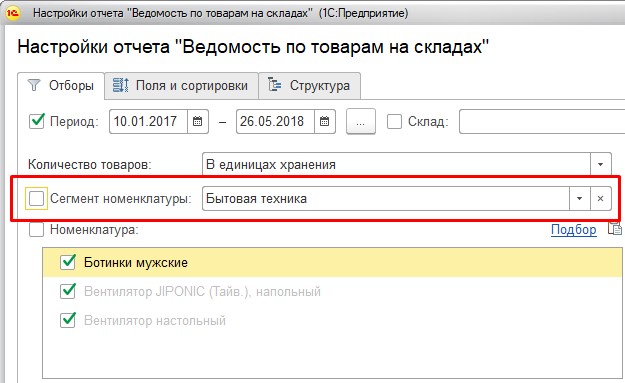Open calendar for start date 10.01.2017
625x383 pixels.
(x=198, y=122)
